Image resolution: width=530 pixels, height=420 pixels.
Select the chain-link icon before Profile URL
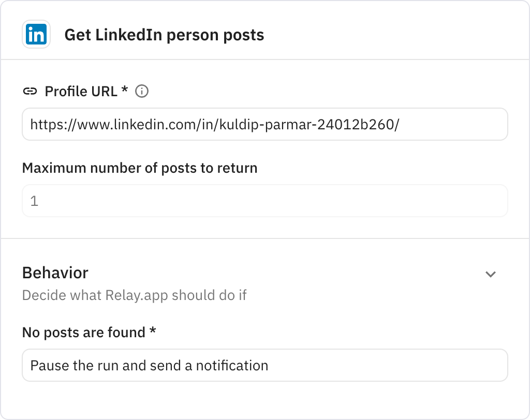pos(31,91)
